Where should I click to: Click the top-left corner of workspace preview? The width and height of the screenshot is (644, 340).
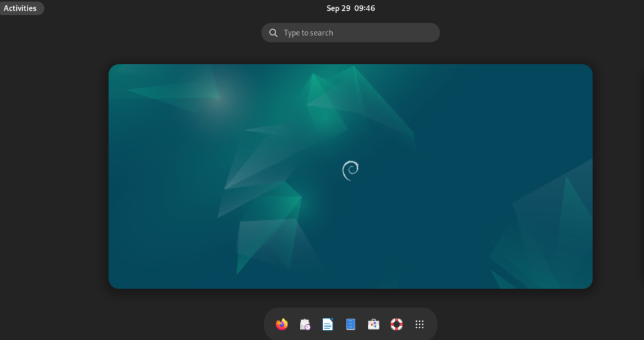coord(114,70)
